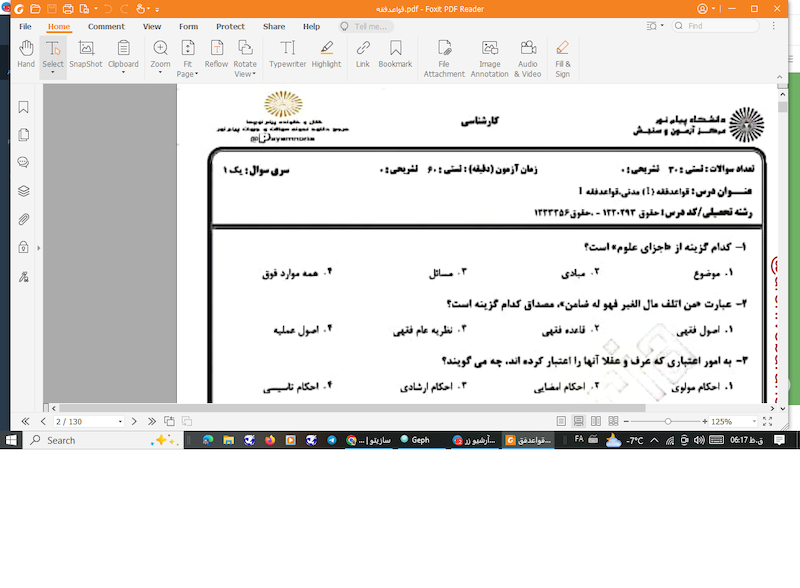This screenshot has height=588, width=800.
Task: Open the File menu
Action: pyautogui.click(x=25, y=27)
